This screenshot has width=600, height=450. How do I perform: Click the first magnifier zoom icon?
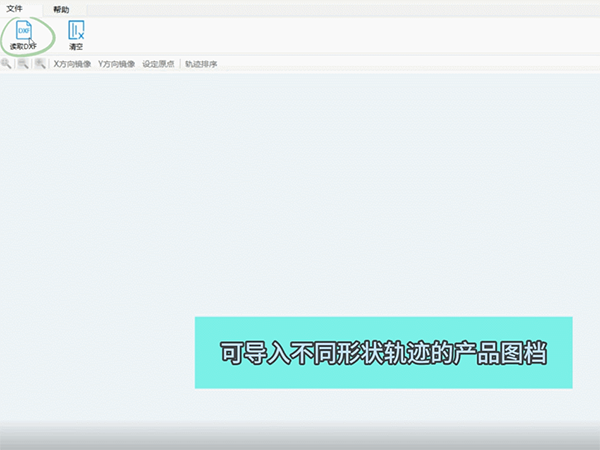click(x=6, y=64)
